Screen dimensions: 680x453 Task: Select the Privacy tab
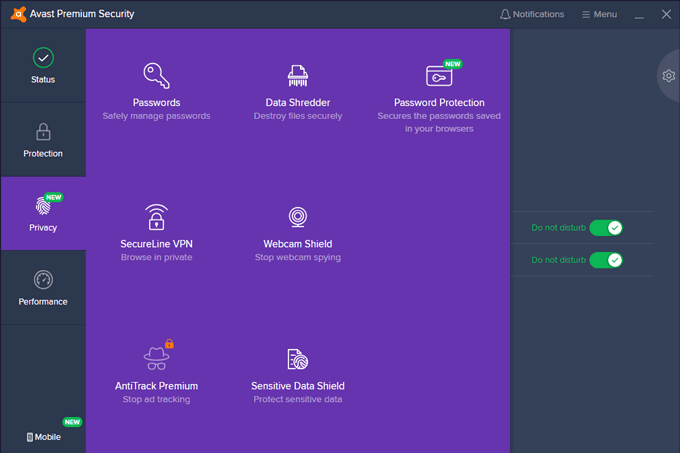click(43, 214)
